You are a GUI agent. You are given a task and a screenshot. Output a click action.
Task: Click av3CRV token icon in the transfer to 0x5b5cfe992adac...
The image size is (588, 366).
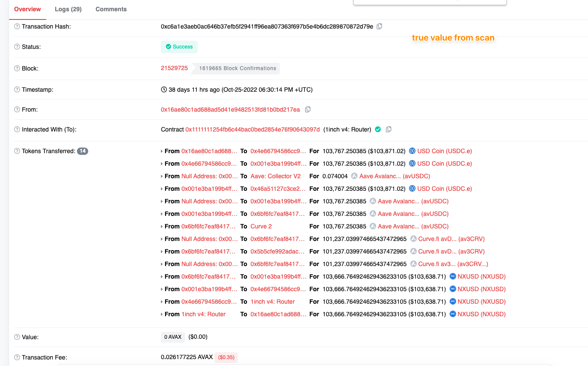tap(413, 251)
